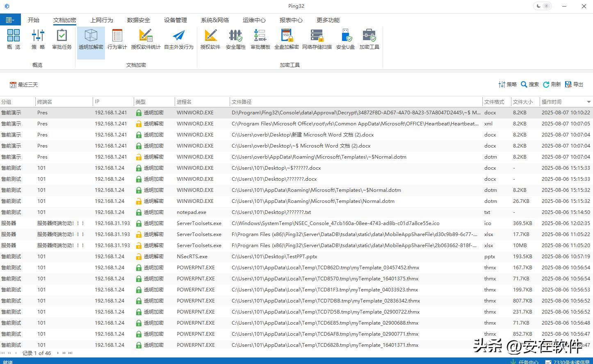Open the application menu dropdown at top-left

10,20
